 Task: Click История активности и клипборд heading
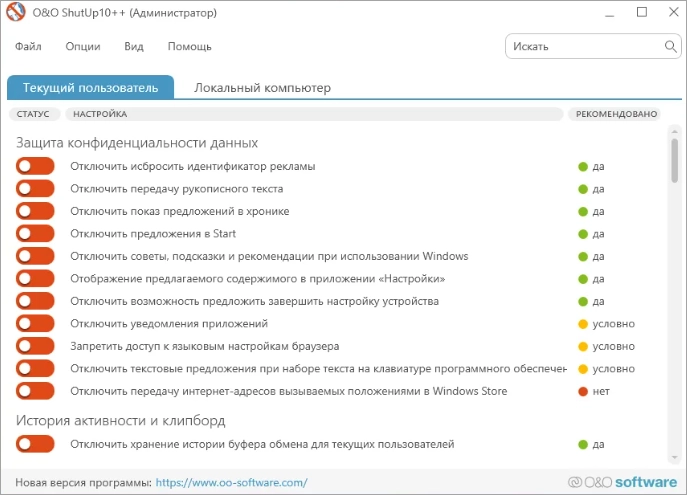pyautogui.click(x=120, y=421)
